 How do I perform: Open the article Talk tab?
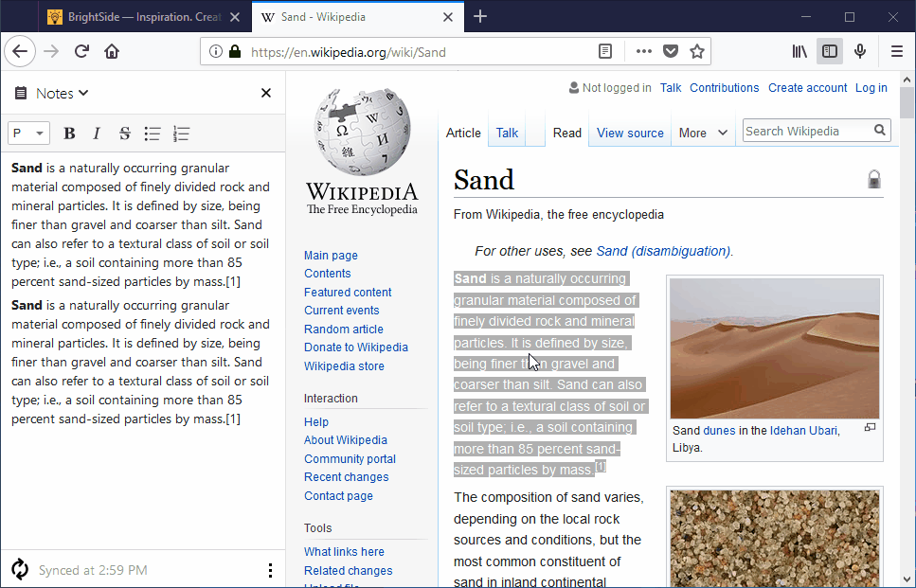(x=507, y=134)
